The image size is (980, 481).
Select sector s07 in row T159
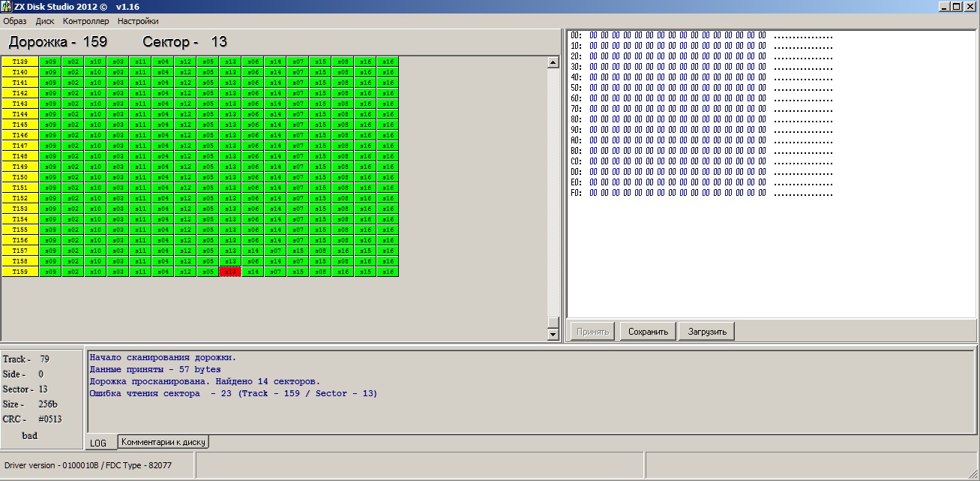coord(275,272)
